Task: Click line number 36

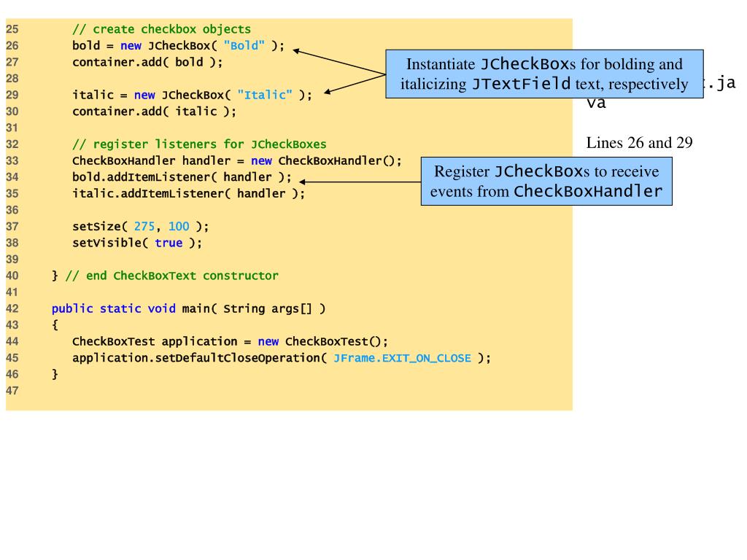Action: pyautogui.click(x=12, y=210)
